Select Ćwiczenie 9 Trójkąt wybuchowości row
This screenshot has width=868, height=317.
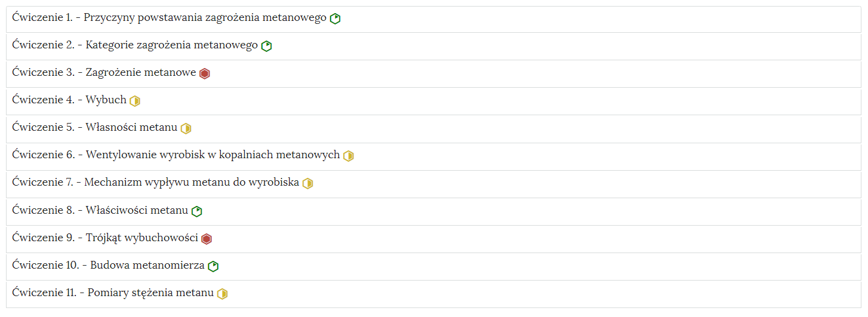pyautogui.click(x=434, y=239)
